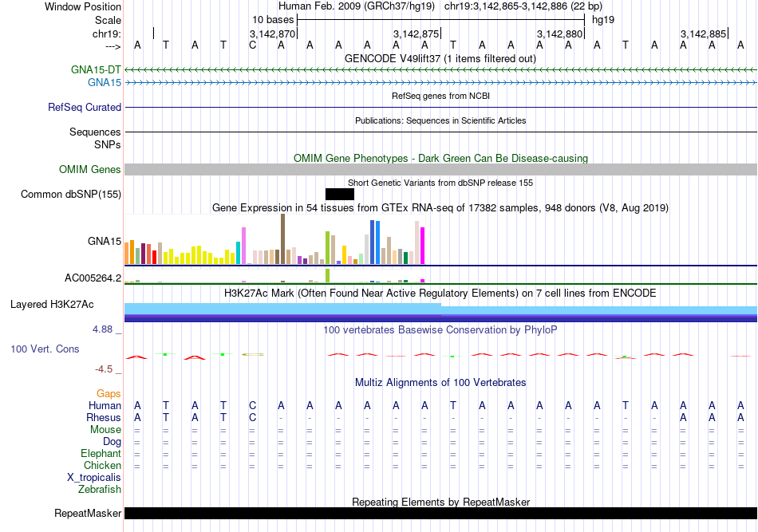Open the GTEx Gene Expression track title

click(x=440, y=207)
